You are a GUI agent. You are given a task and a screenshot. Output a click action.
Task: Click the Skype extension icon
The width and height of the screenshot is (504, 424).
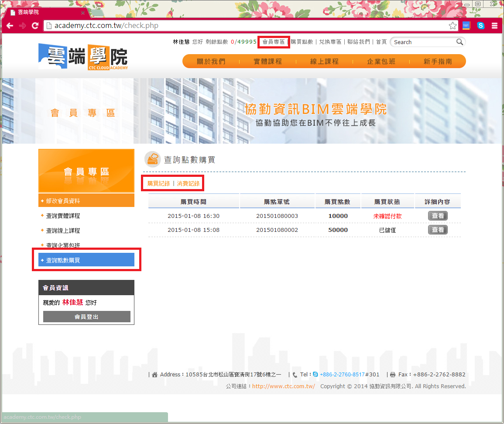coord(480,26)
